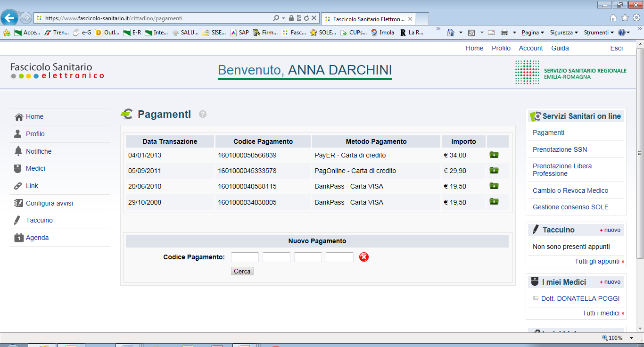Clear payment code with red X icon
The width and height of the screenshot is (644, 347).
[x=364, y=257]
